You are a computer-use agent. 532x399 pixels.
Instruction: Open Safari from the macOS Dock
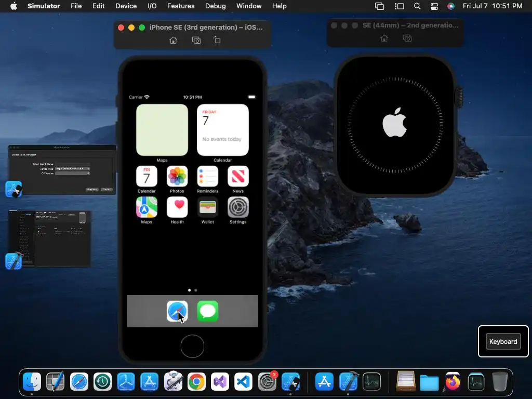[79, 382]
